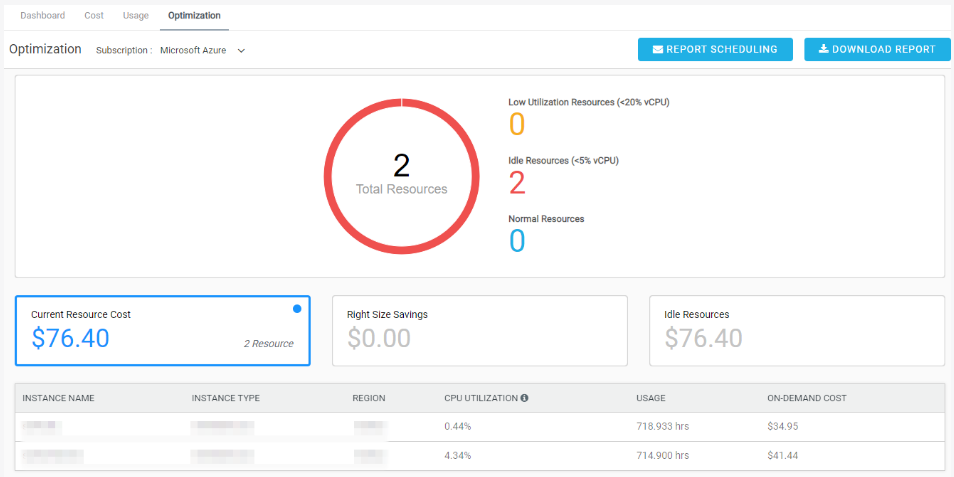954x477 pixels.
Task: Select the Idle Resources $76.40 card
Action: 797,330
